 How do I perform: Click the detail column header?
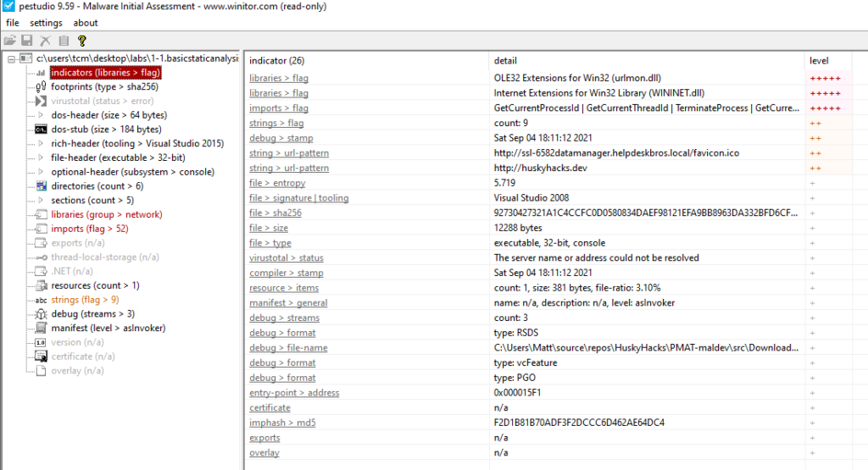pos(647,61)
